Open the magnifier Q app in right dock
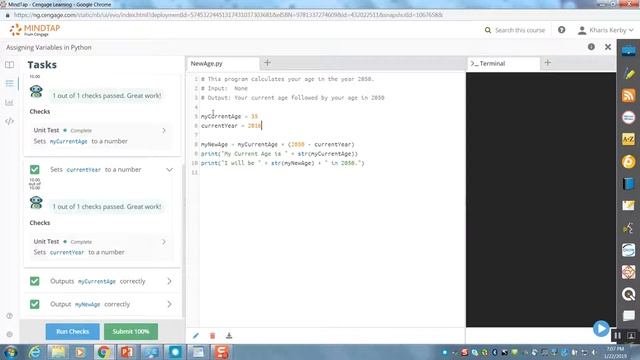Screen dimensions: 640x360 (x=629, y=294)
